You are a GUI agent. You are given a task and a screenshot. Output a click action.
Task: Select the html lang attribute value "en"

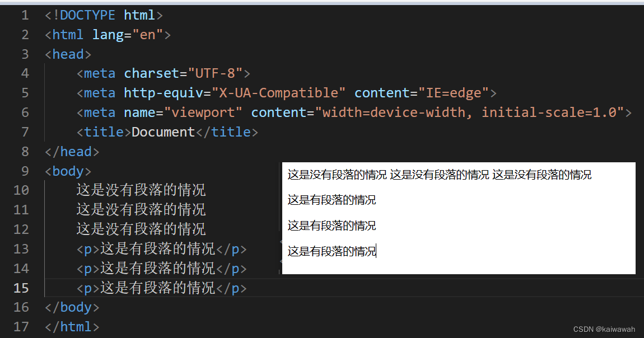(x=147, y=34)
